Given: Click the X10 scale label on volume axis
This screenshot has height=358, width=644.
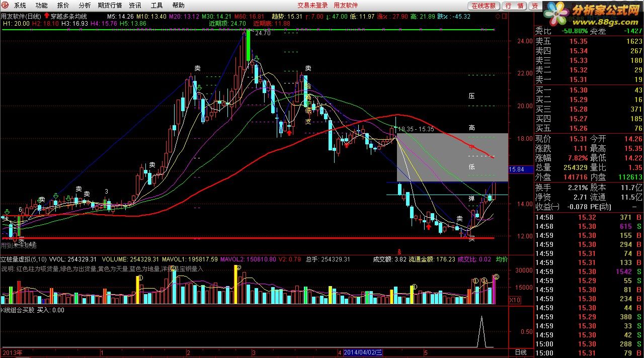Looking at the screenshot, I should click(515, 300).
